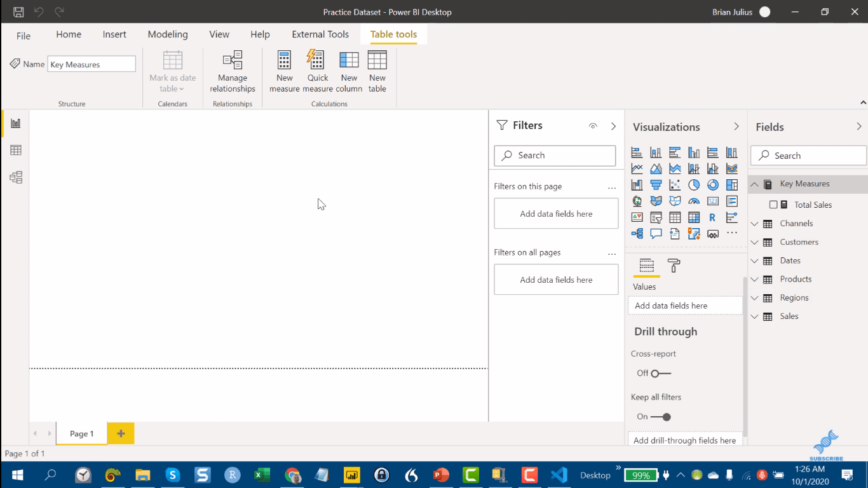Switch to Data view in sidebar
Image resolution: width=868 pixels, height=488 pixels.
pos(16,150)
